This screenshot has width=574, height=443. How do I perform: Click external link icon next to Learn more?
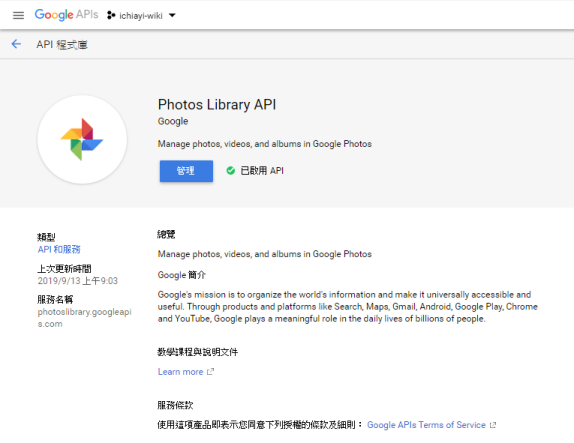pos(210,372)
